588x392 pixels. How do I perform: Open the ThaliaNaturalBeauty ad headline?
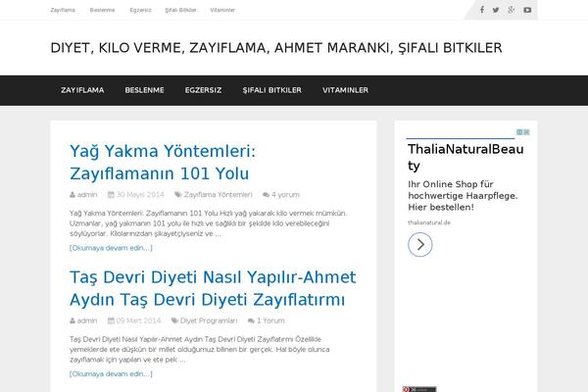pos(465,157)
